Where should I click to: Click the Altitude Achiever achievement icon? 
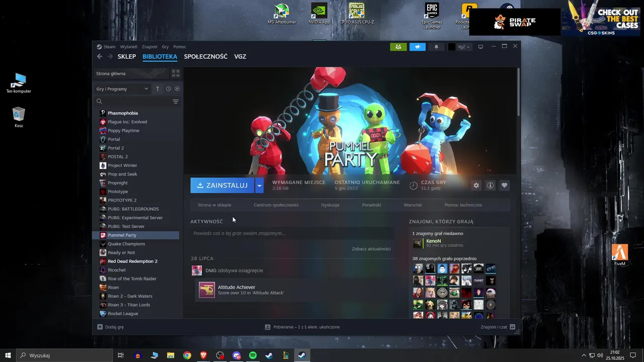pos(207,290)
